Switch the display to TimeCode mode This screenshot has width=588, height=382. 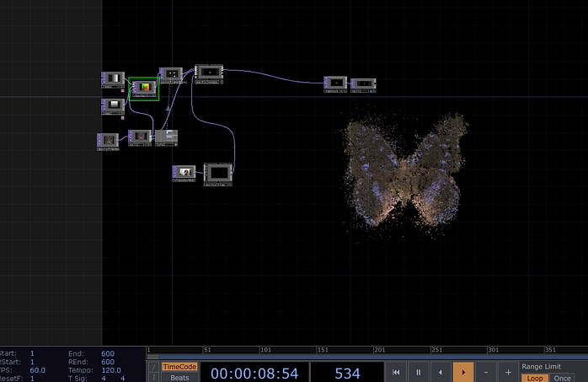click(179, 367)
